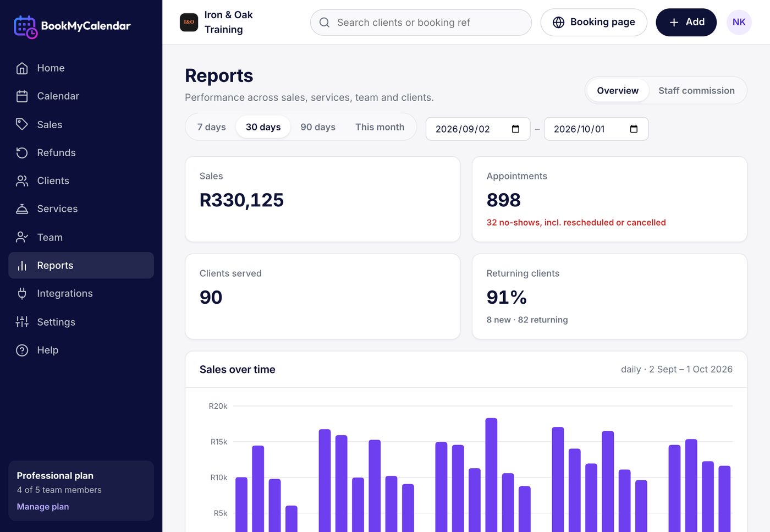Select the 90 days range
The image size is (770, 532).
point(318,127)
